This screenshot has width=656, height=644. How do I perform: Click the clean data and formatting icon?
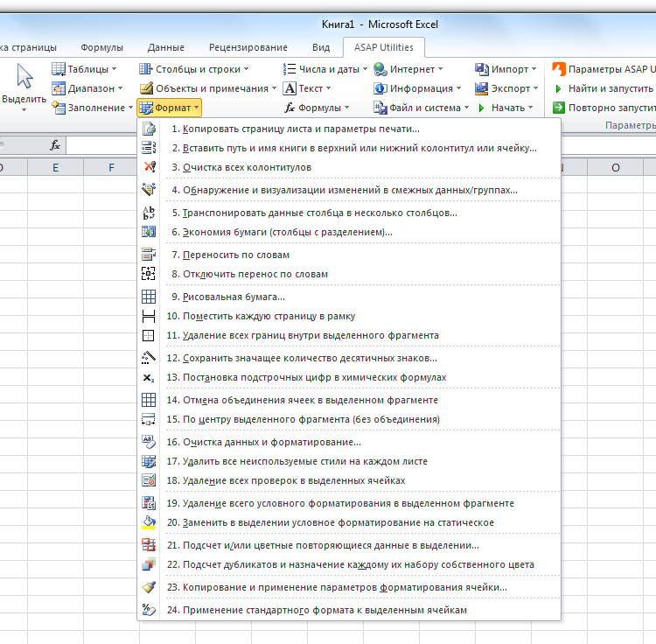pyautogui.click(x=149, y=442)
